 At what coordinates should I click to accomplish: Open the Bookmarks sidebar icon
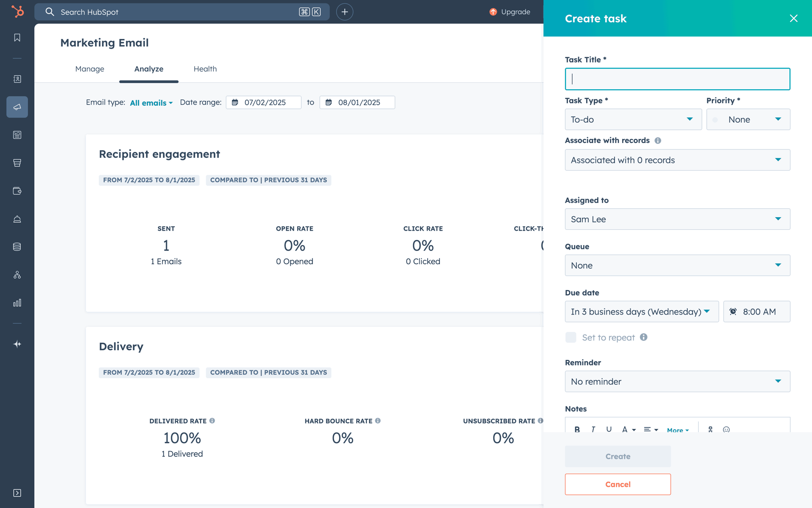coord(17,38)
